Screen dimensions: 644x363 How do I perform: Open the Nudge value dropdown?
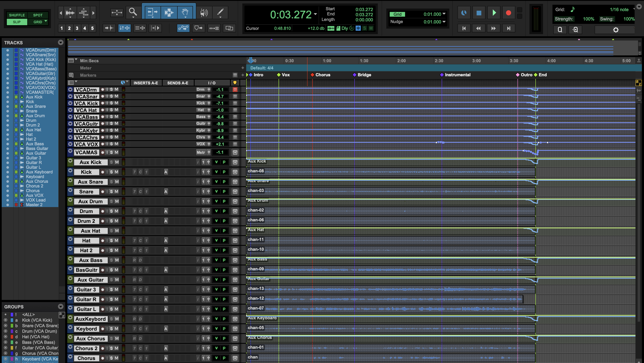(444, 22)
